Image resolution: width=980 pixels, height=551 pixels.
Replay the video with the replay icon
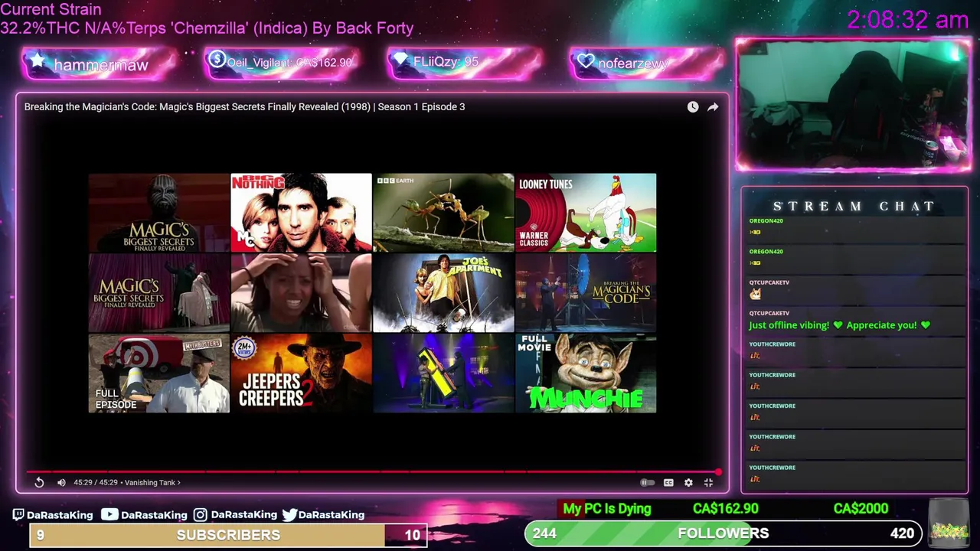tap(39, 482)
